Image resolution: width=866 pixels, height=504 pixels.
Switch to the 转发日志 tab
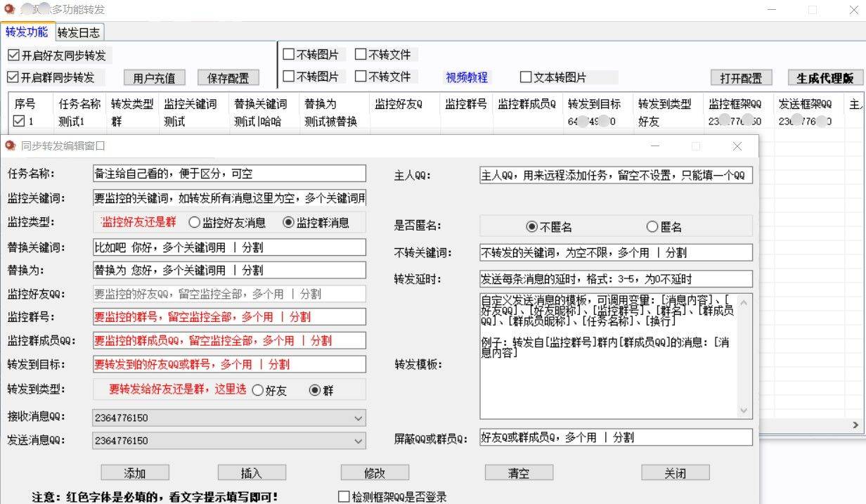pos(79,32)
